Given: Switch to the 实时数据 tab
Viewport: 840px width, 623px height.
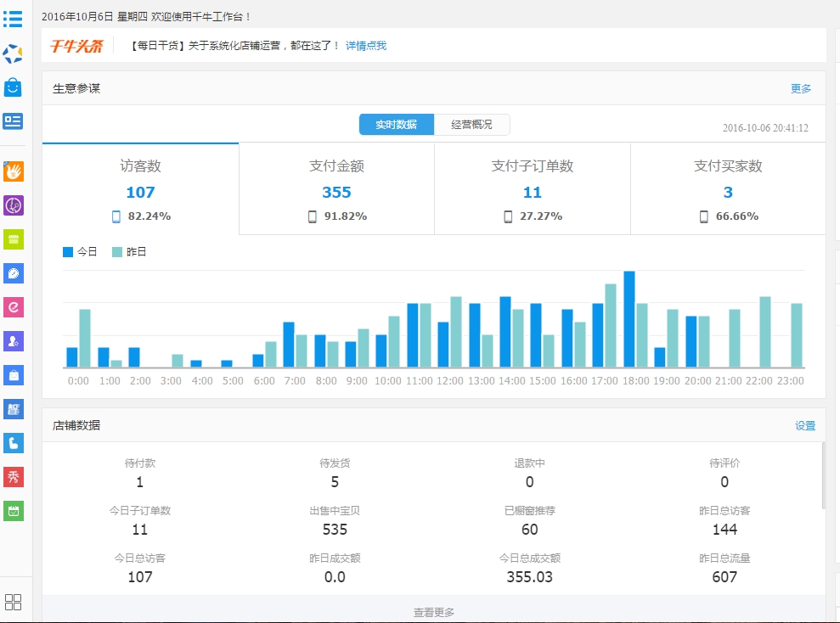Looking at the screenshot, I should click(x=397, y=124).
